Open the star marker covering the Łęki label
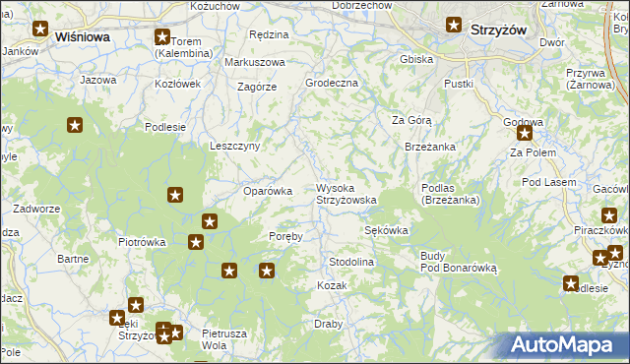630x364 pixels. 117,318
